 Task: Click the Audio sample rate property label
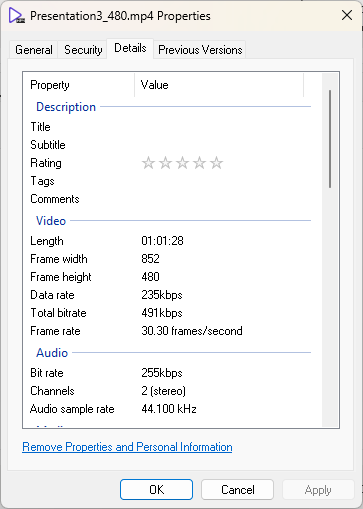pyautogui.click(x=72, y=409)
